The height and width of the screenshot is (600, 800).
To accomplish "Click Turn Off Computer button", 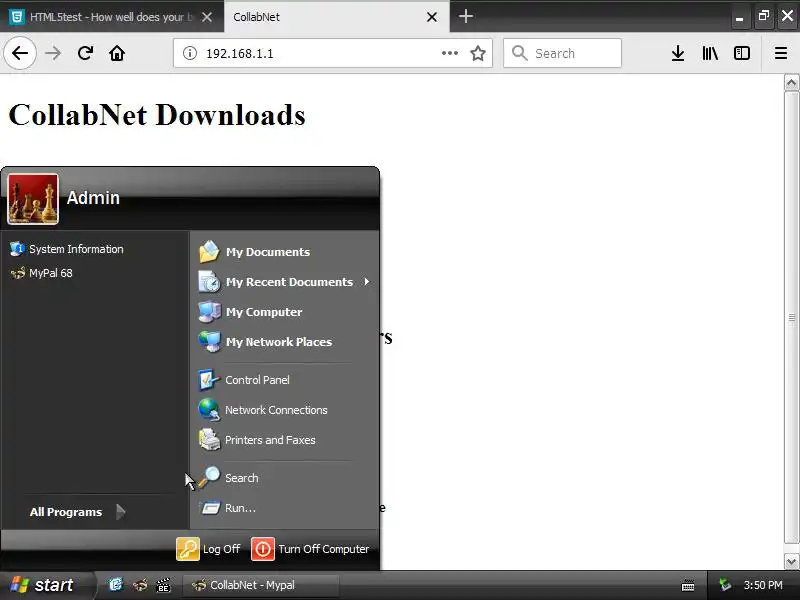I will (x=311, y=549).
